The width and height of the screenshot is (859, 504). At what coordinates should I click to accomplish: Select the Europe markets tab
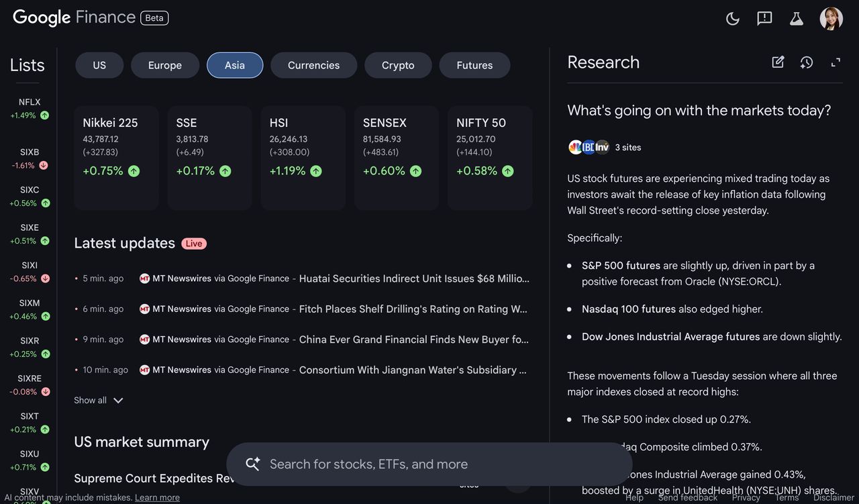(x=165, y=65)
